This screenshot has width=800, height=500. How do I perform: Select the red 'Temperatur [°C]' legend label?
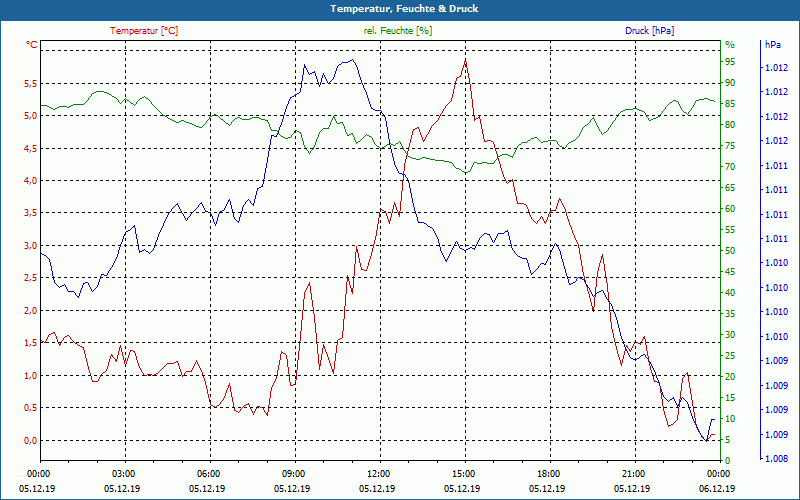(144, 31)
